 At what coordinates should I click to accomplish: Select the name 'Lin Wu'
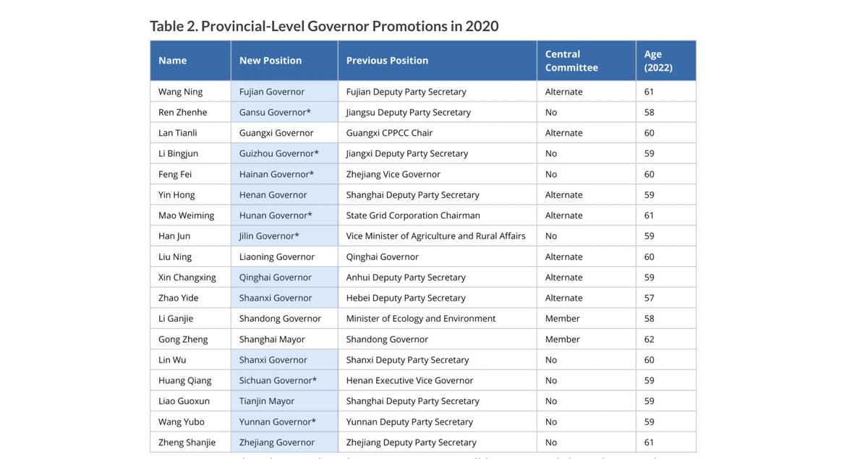[172, 360]
